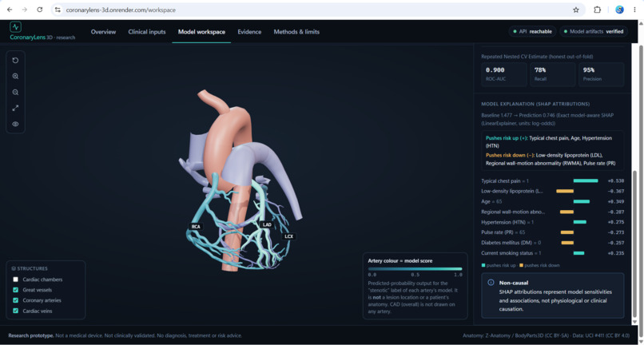Toggle the eye visibility icon in viewer toolbar
The width and height of the screenshot is (644, 345).
coord(15,124)
